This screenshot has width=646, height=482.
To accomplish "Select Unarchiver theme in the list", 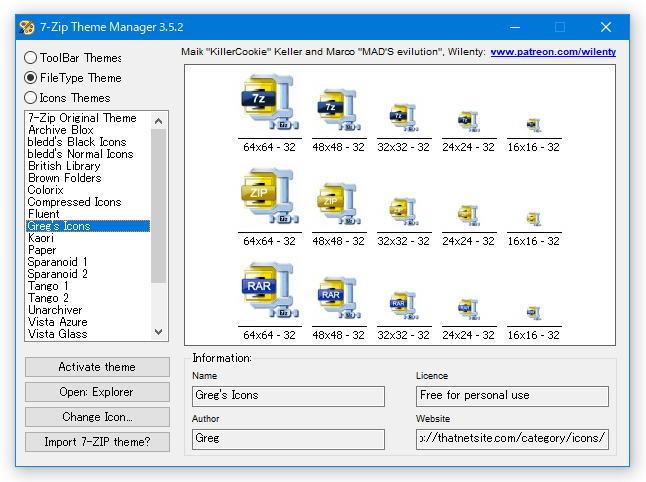I will (88, 310).
